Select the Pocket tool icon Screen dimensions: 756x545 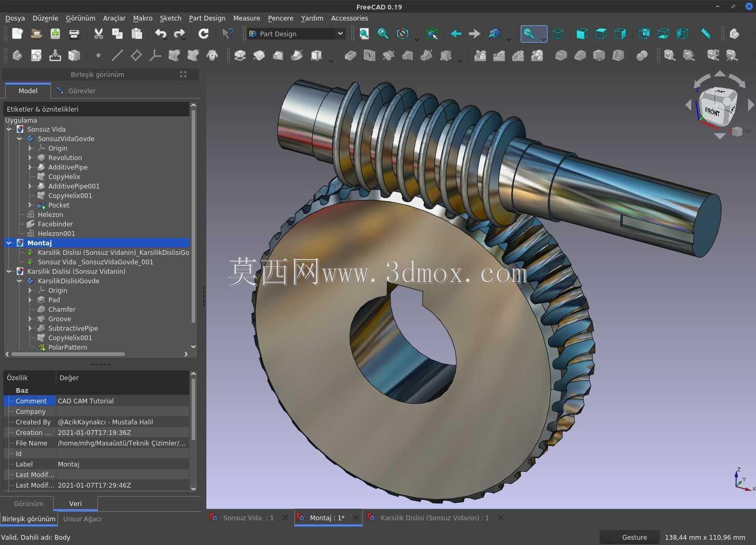(x=351, y=55)
